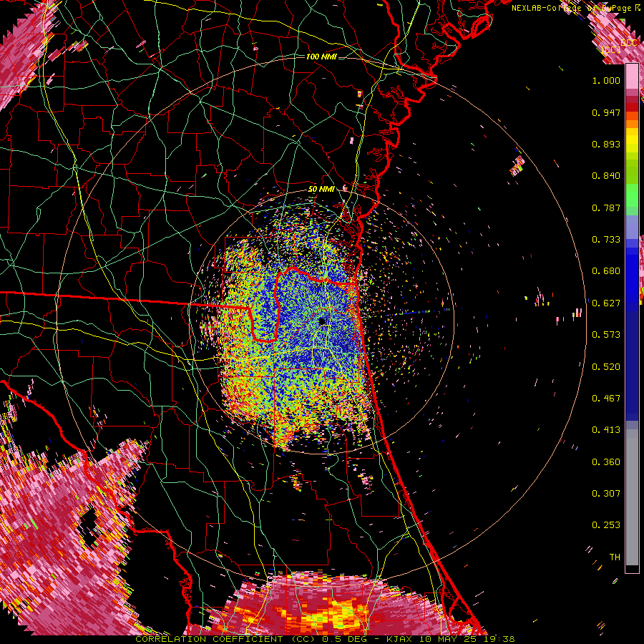Select the 0.360 legend value
644x644 pixels.
click(x=606, y=462)
